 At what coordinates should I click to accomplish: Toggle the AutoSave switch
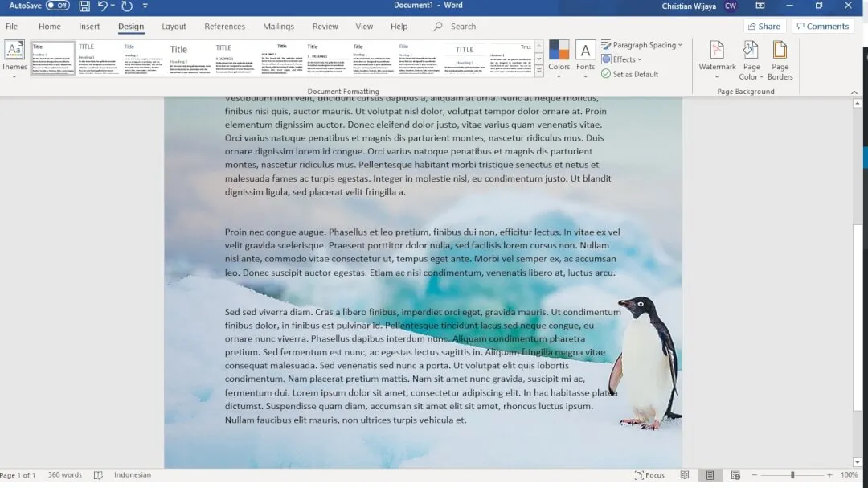57,6
